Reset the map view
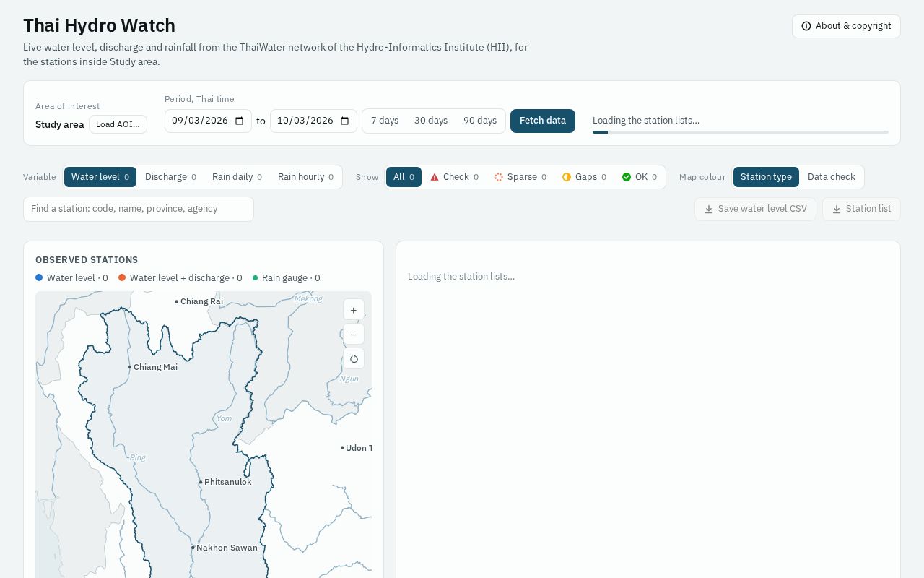The height and width of the screenshot is (578, 924). click(x=354, y=359)
